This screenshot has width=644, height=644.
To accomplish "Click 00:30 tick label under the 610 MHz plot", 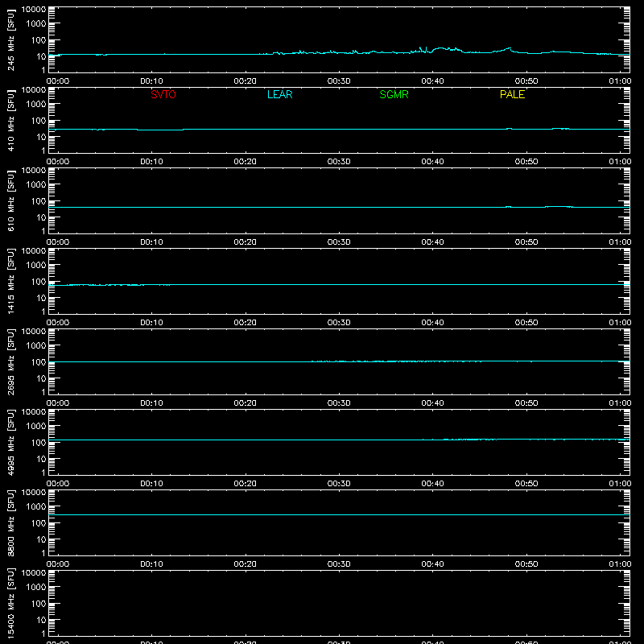I will pyautogui.click(x=339, y=242).
